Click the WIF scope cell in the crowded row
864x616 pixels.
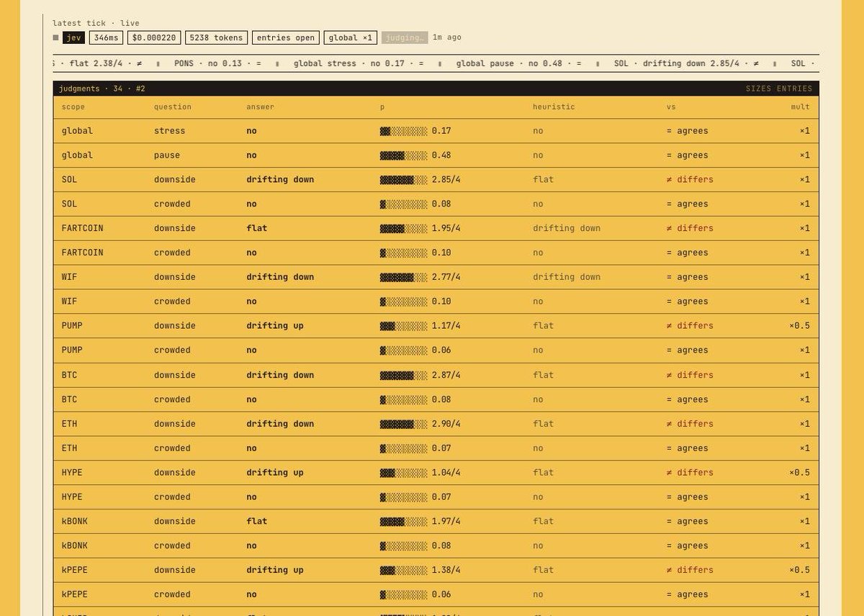pyautogui.click(x=69, y=302)
